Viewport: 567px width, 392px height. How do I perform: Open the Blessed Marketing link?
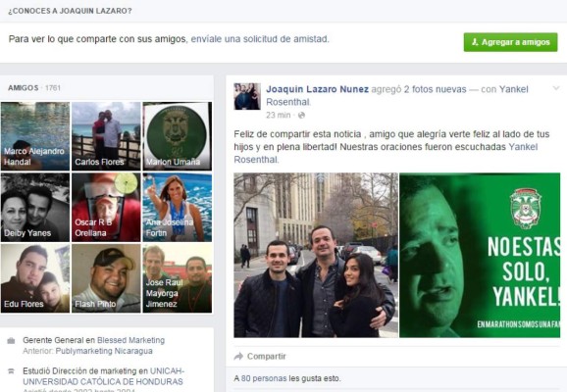(130, 340)
